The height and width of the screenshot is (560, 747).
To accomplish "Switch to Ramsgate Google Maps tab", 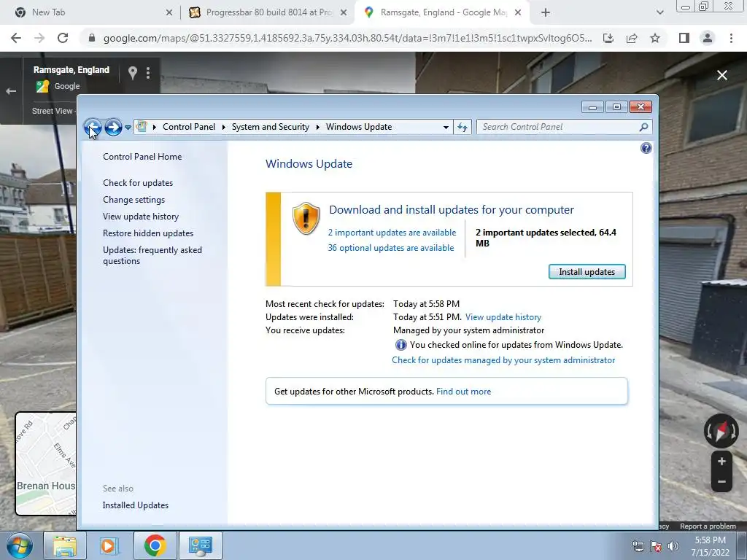I will [444, 12].
